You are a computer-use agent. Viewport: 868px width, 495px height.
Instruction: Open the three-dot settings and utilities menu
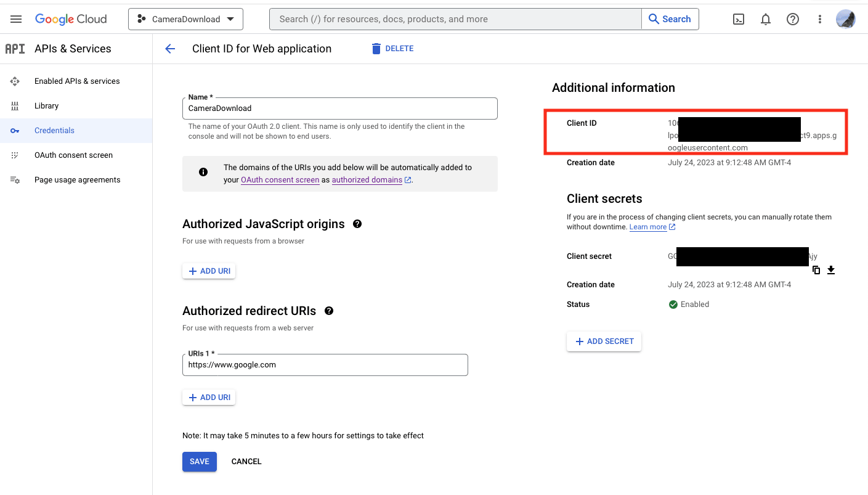point(820,19)
